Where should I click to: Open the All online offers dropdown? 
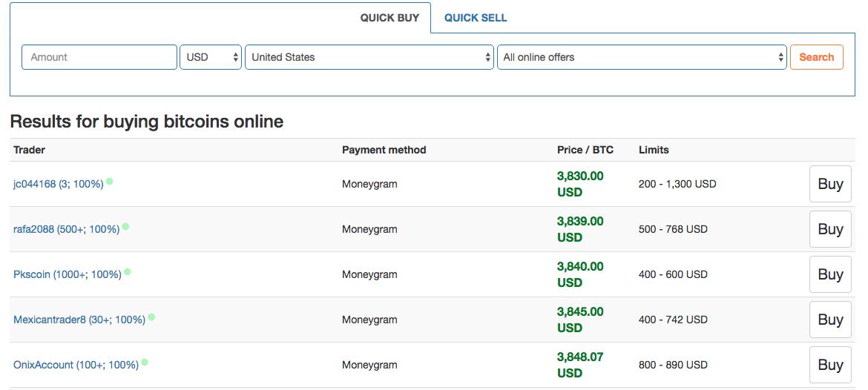tap(642, 57)
